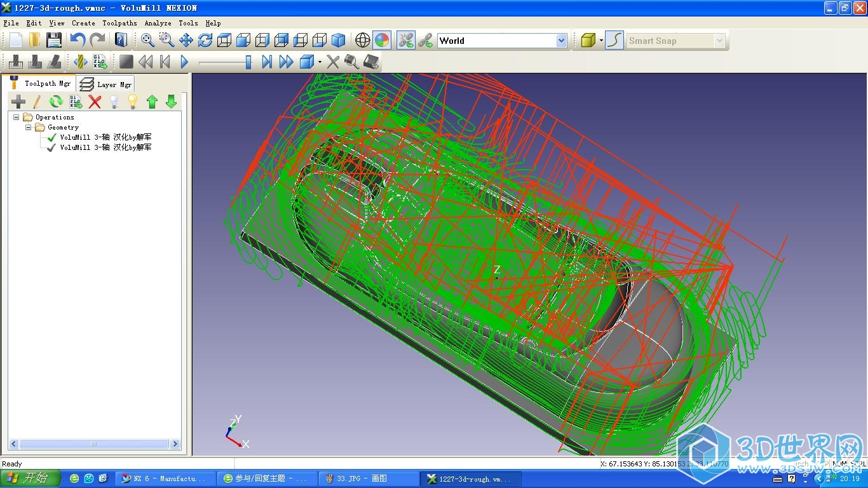The height and width of the screenshot is (488, 868).
Task: Save project with the floppy disk icon
Action: tap(54, 40)
